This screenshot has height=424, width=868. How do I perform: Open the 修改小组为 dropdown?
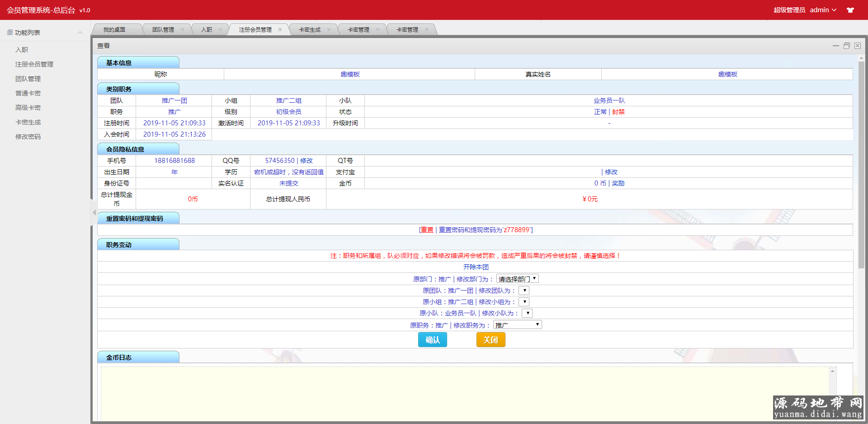[524, 302]
